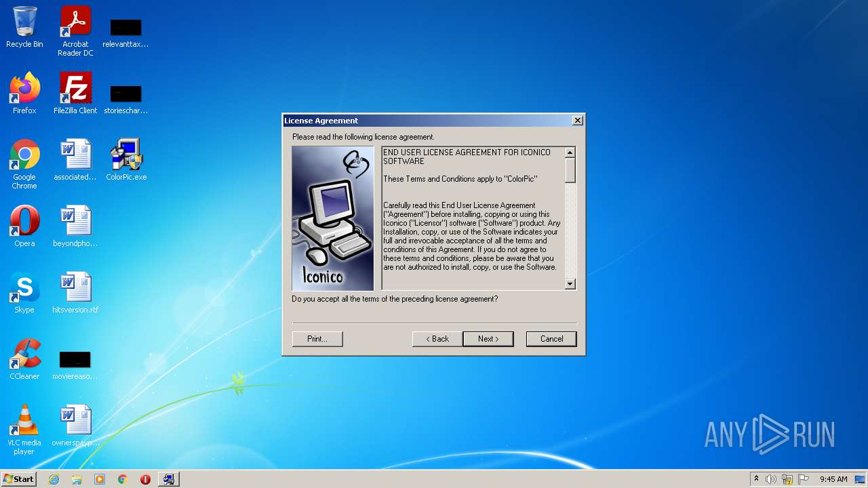Accept the license with Next > button
868x488 pixels.
coord(488,339)
